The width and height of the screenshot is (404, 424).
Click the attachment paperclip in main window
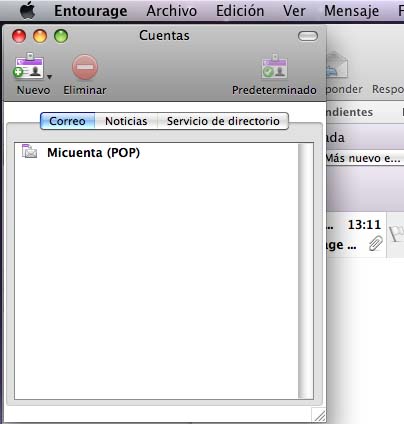375,243
